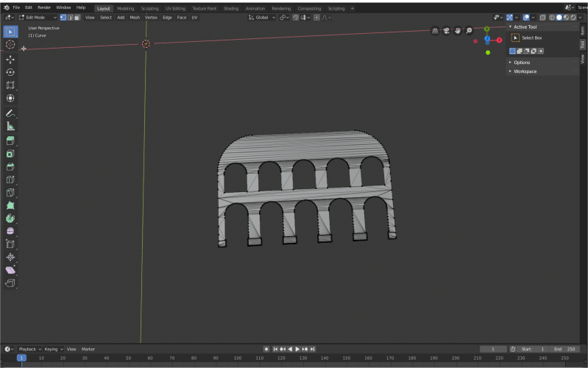Switch to wireframe viewport shading
Image resolution: width=588 pixels, height=368 pixels.
(x=552, y=17)
